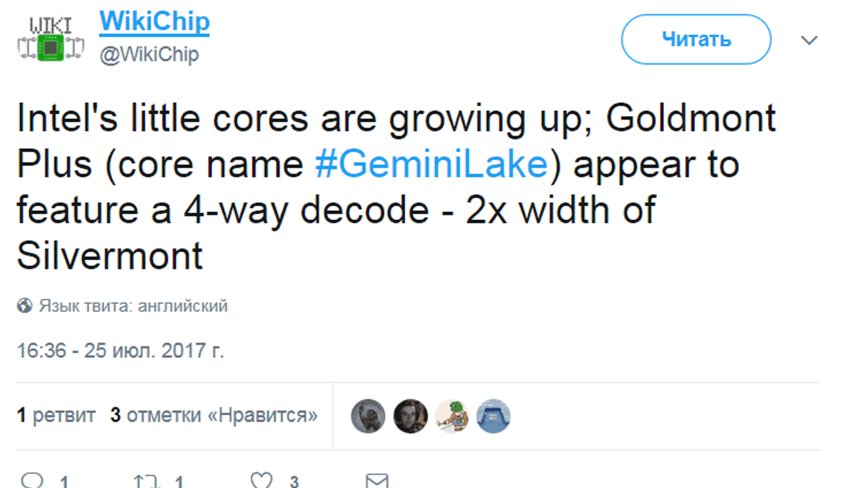Open the grey statue liker avatar
868x488 pixels.
(368, 416)
